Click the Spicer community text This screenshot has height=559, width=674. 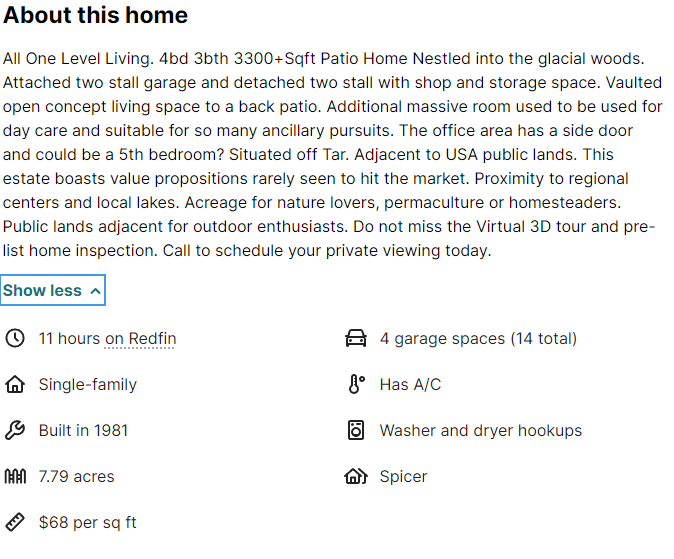pyautogui.click(x=403, y=476)
